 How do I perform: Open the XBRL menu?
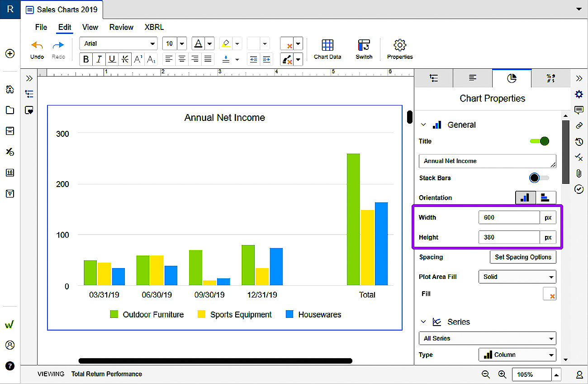(154, 27)
